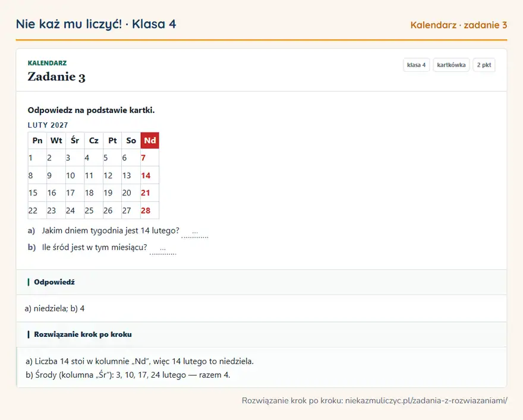Click the "Wt" column header
The width and height of the screenshot is (523, 420).
pos(56,140)
